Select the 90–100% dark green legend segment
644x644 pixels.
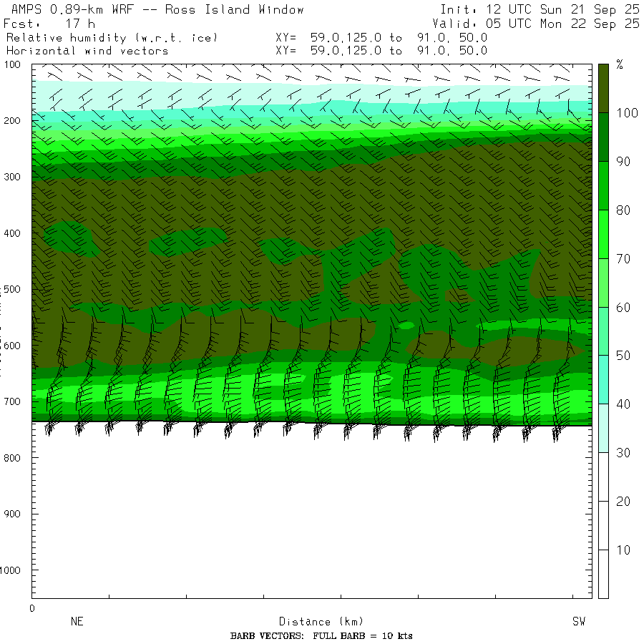pos(603,137)
